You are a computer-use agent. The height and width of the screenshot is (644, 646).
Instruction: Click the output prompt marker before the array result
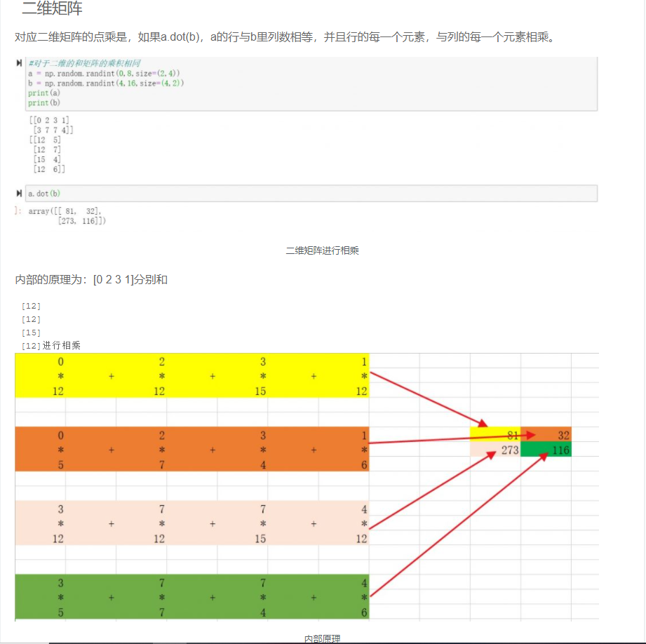click(17, 210)
